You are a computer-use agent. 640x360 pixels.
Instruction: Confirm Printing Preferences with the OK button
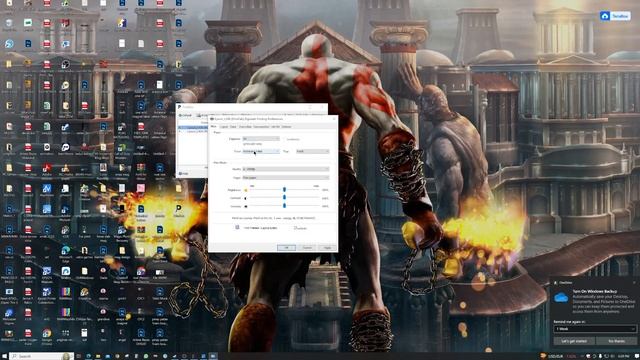(286, 247)
